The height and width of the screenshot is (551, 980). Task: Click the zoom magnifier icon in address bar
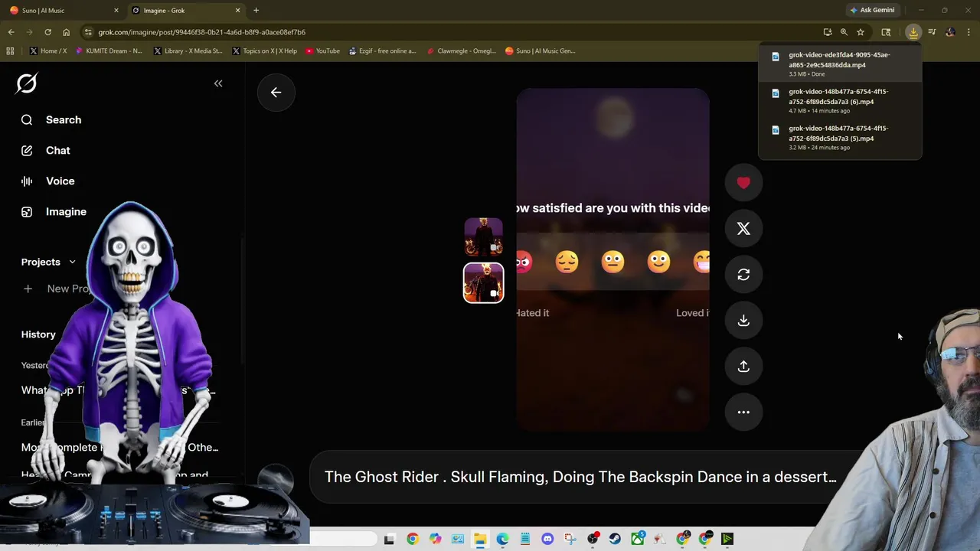click(x=844, y=32)
